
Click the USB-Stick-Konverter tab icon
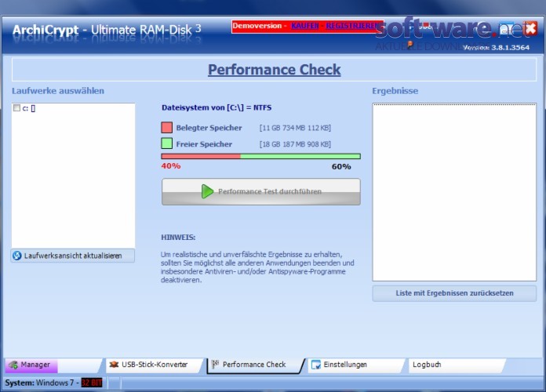[114, 365]
